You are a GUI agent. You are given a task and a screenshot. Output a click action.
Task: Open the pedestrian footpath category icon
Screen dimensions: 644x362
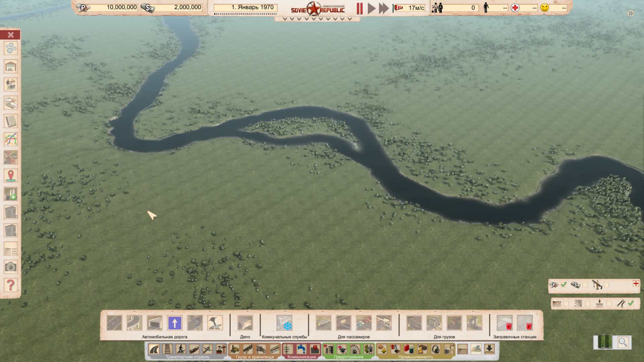(x=181, y=349)
